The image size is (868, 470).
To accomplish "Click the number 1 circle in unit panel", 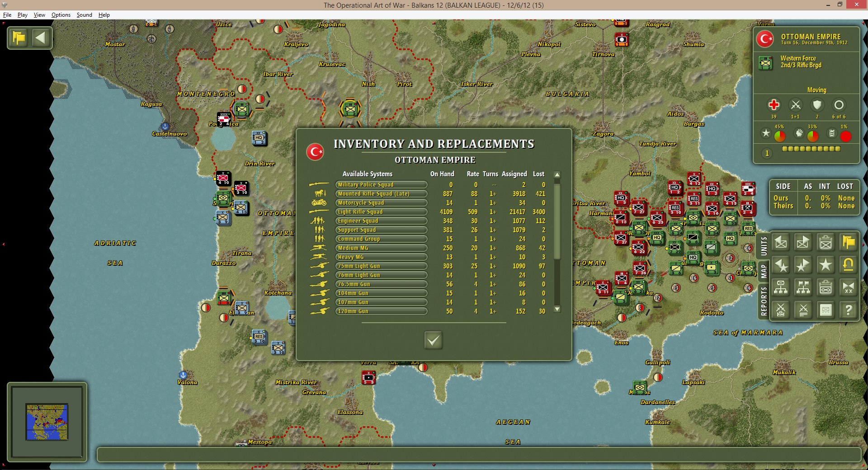I will click(767, 153).
